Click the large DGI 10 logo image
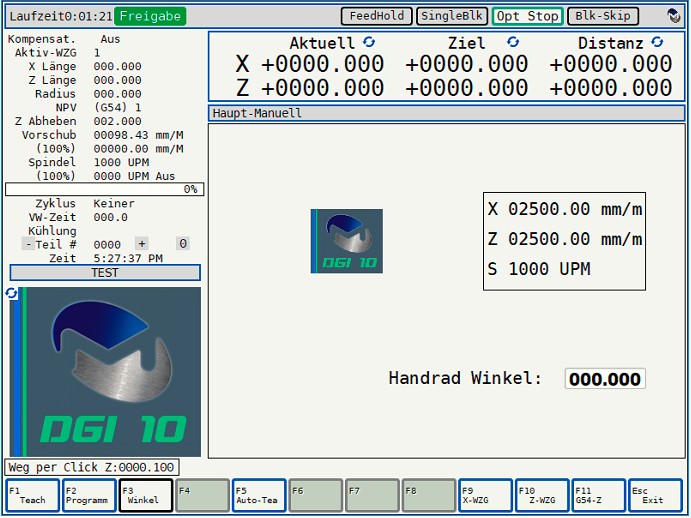Viewport: 691px width, 518px height. coord(105,372)
